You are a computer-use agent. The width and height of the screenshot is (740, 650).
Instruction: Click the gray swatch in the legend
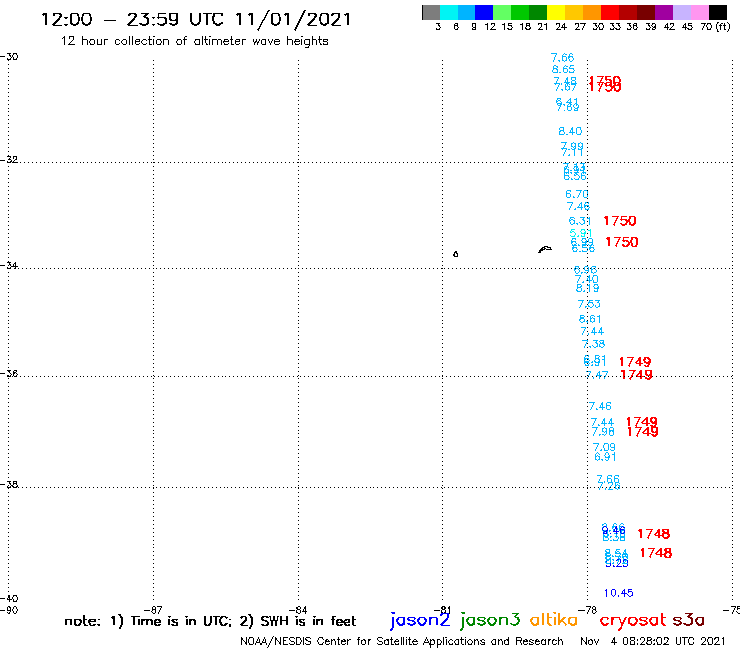pyautogui.click(x=431, y=12)
